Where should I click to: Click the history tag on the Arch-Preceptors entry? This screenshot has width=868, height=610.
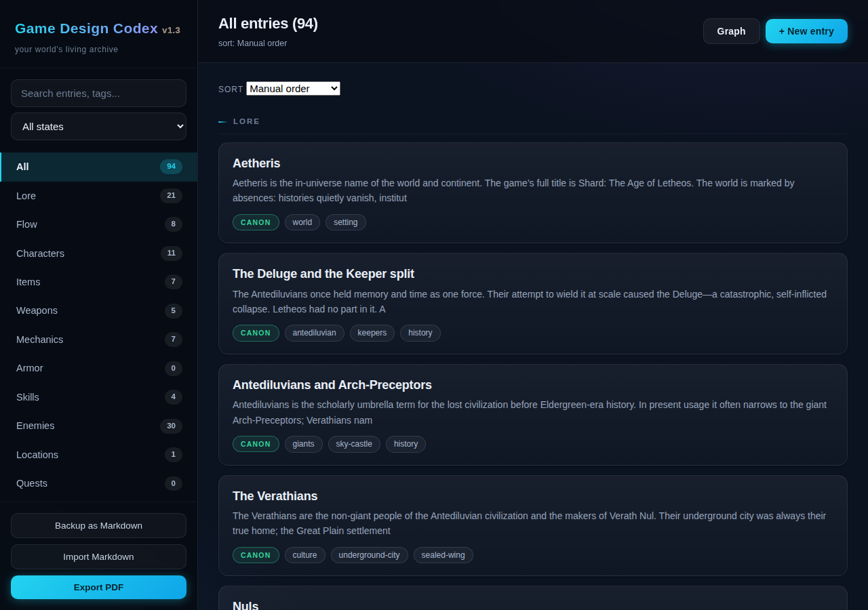(x=406, y=444)
